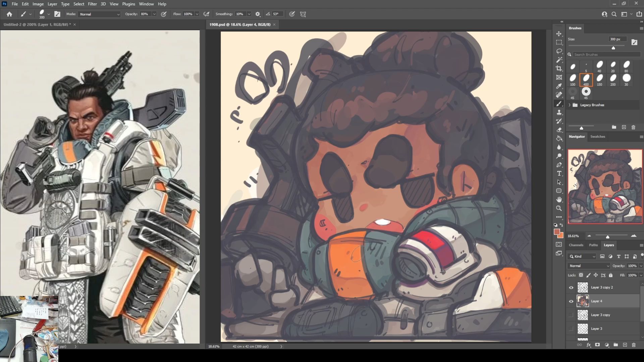Switch to the Channels tab
The height and width of the screenshot is (362, 644).
(576, 245)
